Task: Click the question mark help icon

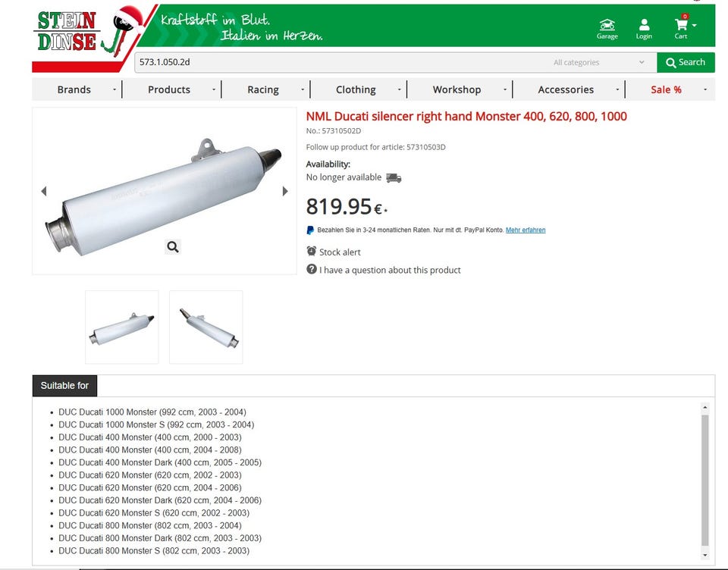Action: (312, 269)
